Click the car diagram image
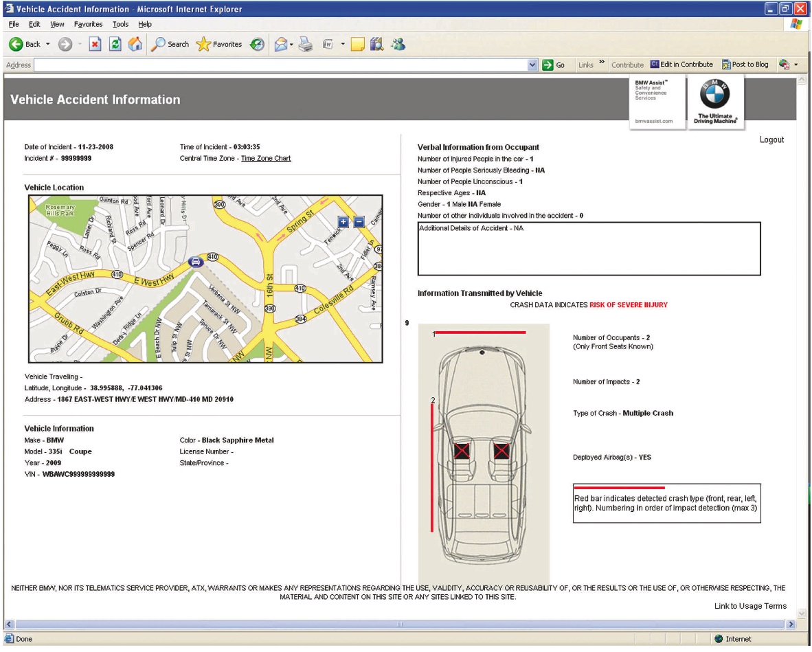 point(484,455)
